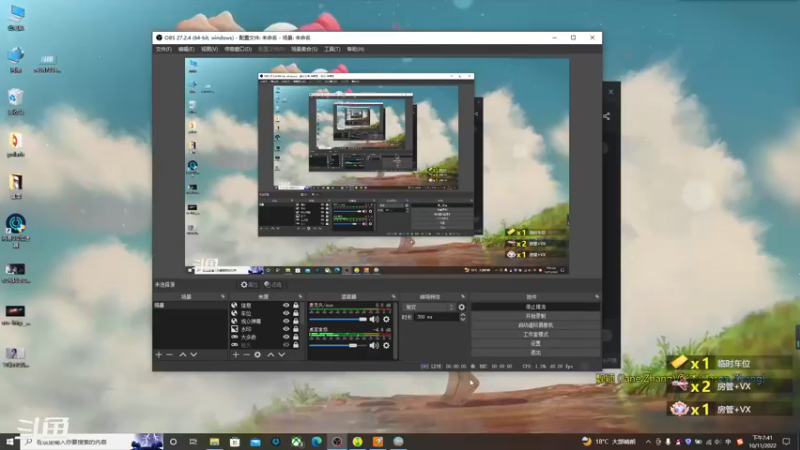Pop out the audio mixer dock panel

393,296
